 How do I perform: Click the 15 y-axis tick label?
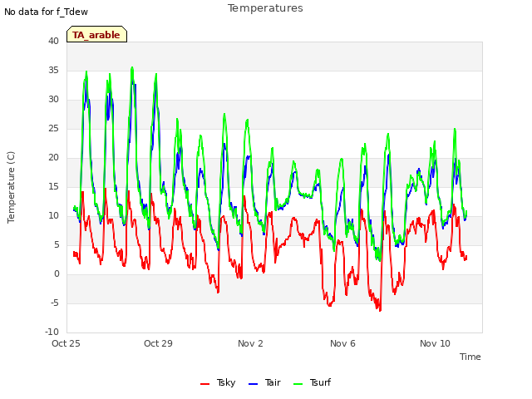pyautogui.click(x=53, y=186)
